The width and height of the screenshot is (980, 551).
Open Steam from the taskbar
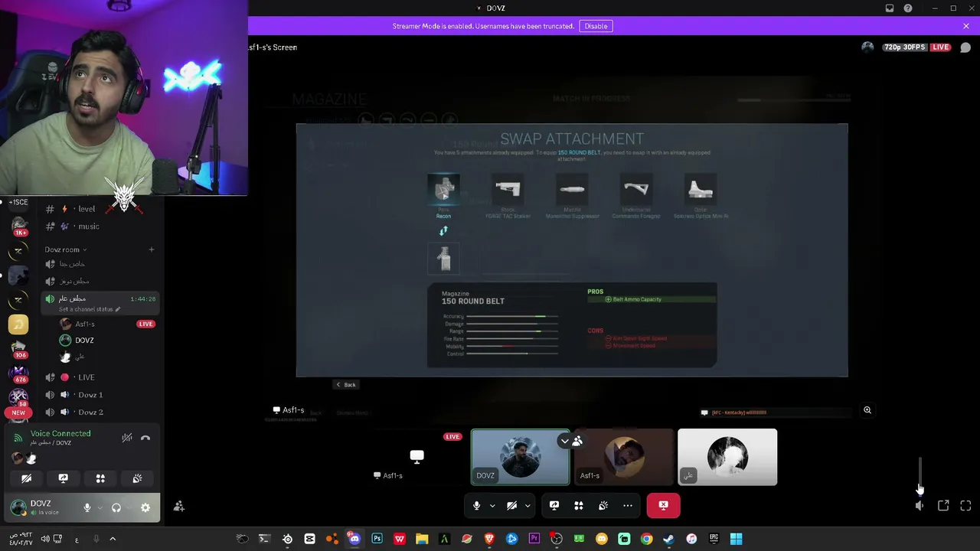(668, 539)
